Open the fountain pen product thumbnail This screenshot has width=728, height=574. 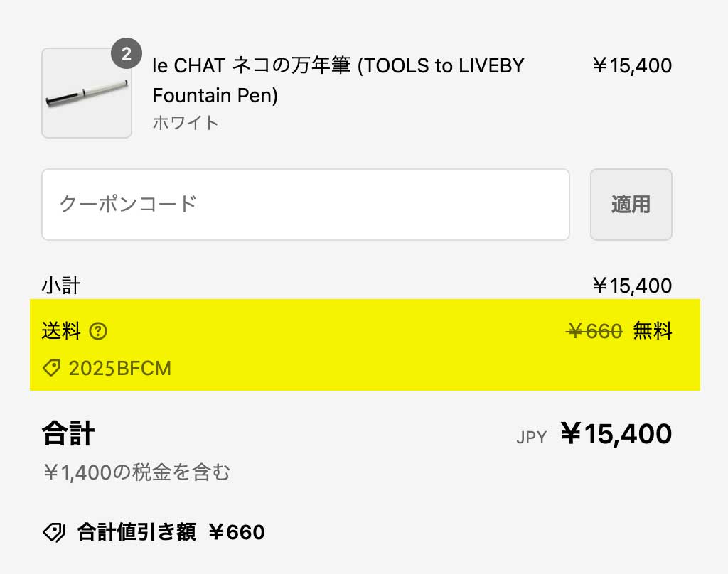point(87,93)
